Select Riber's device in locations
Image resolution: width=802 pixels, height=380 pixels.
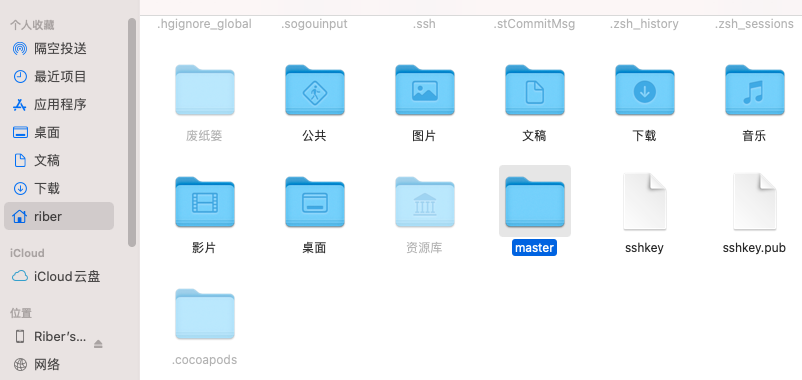click(50, 337)
